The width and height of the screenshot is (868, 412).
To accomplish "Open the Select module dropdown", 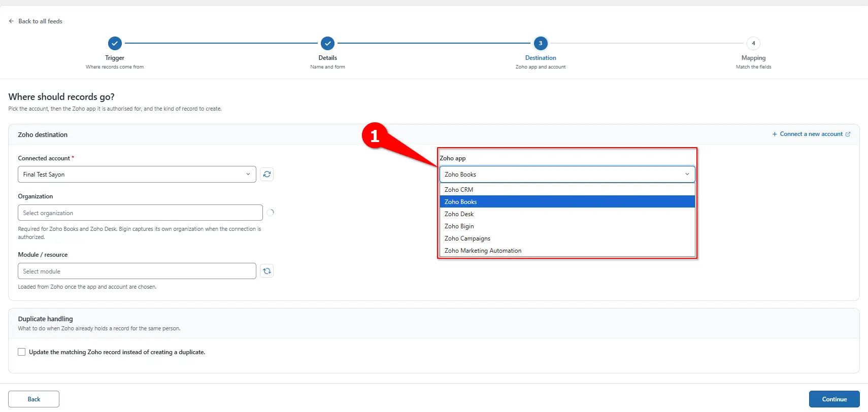I will tap(137, 271).
